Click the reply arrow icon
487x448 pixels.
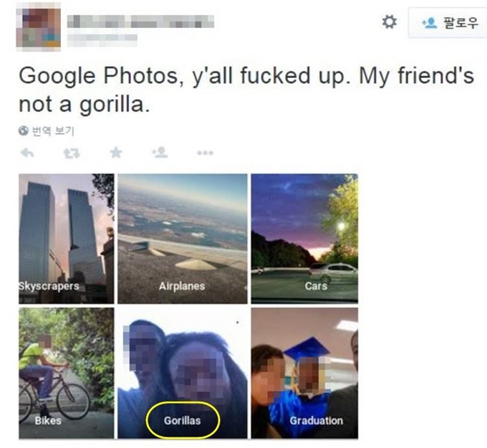coord(27,153)
